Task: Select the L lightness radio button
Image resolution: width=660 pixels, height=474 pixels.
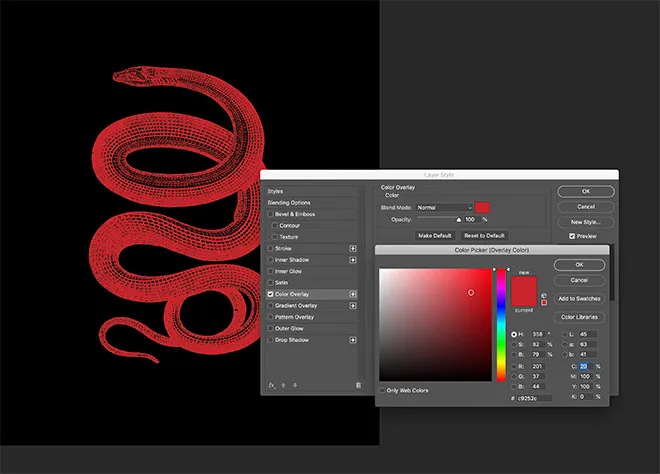Action: tap(565, 334)
